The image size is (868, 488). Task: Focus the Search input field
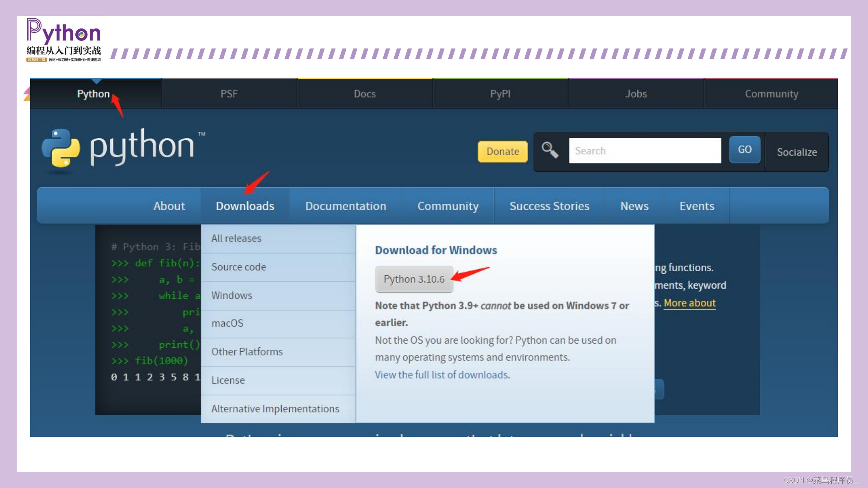[x=645, y=150]
